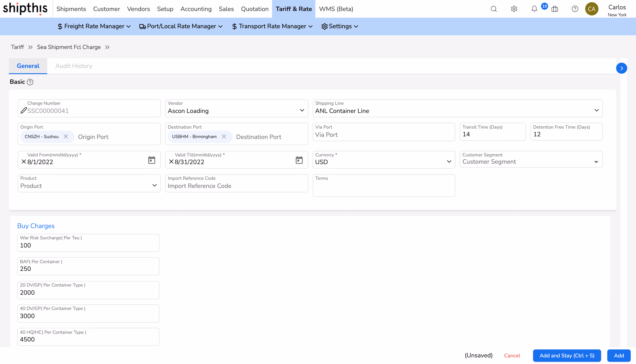Clear the Valid From date
The image size is (636, 364).
tap(24, 162)
